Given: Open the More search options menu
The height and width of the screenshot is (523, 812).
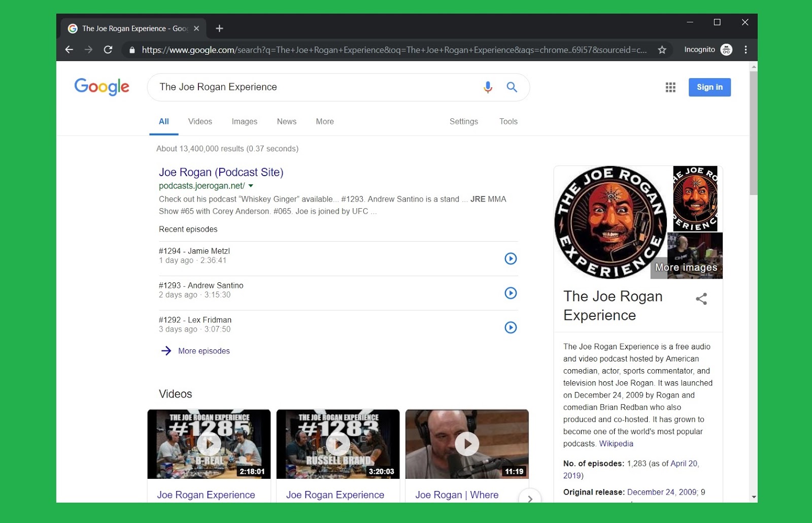Looking at the screenshot, I should (325, 122).
